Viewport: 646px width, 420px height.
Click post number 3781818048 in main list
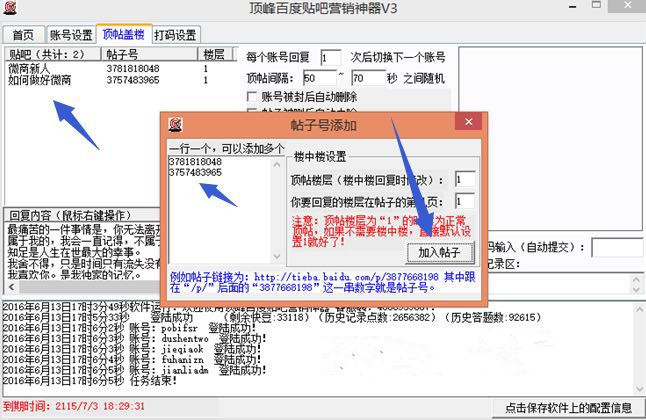[x=133, y=68]
